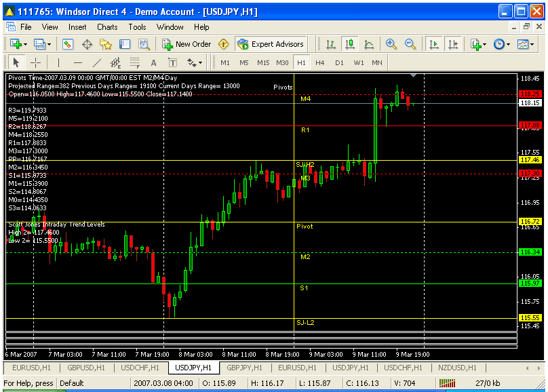Switch chart to Candlesticks display
Viewport: 548px width, 392px height.
coord(350,44)
